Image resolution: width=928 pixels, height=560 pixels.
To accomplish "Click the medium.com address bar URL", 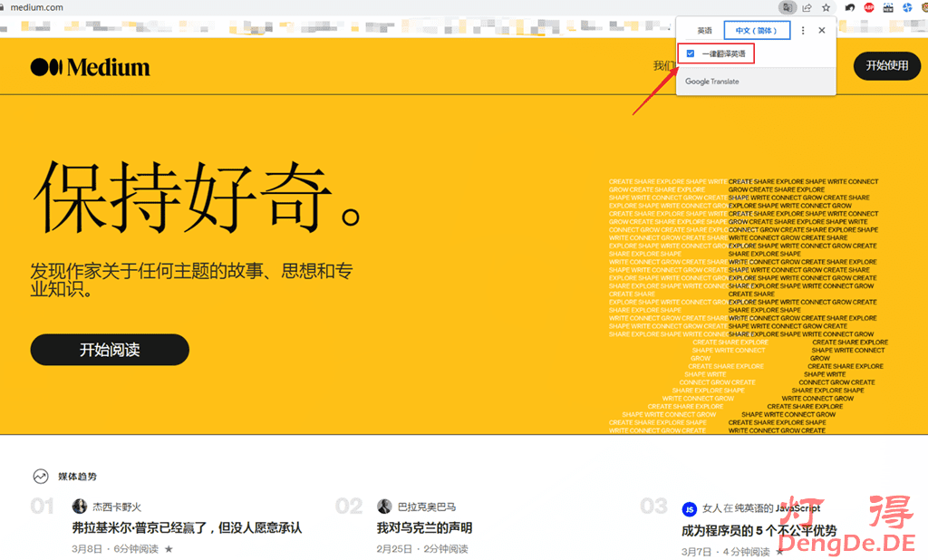I will pos(36,7).
